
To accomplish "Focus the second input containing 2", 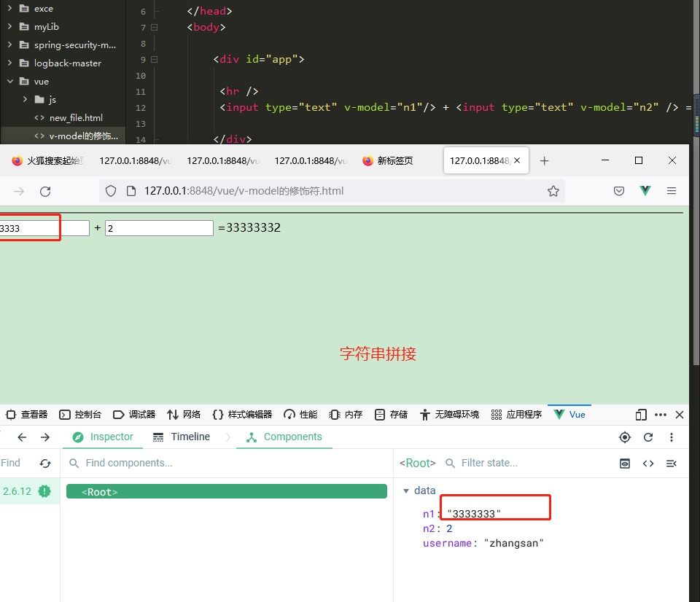I will click(159, 228).
